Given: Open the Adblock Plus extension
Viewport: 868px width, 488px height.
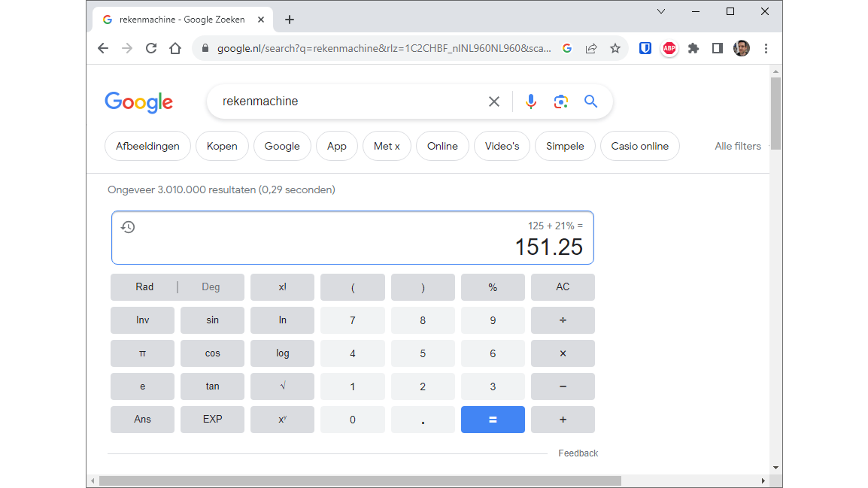Looking at the screenshot, I should 669,48.
